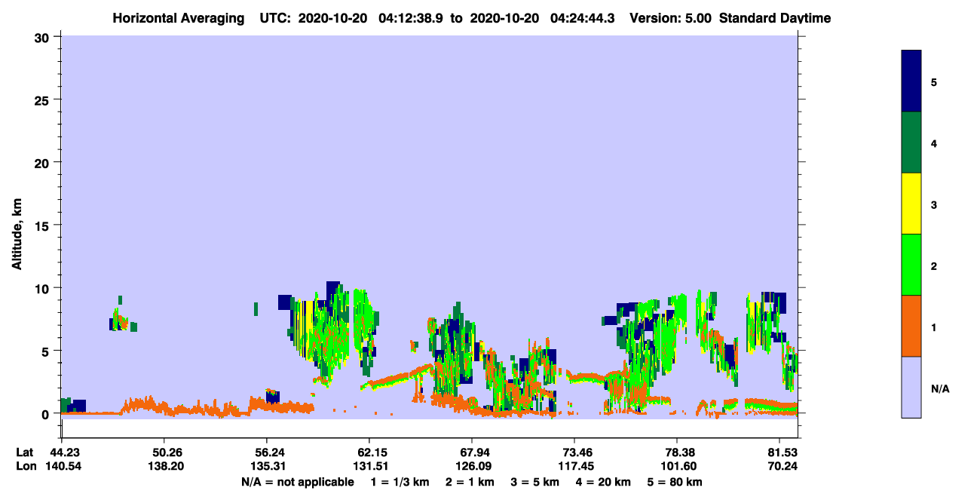Viewport: 980px width, 503px height.
Task: Click the '5 = 80 km' legend text
Action: [675, 482]
